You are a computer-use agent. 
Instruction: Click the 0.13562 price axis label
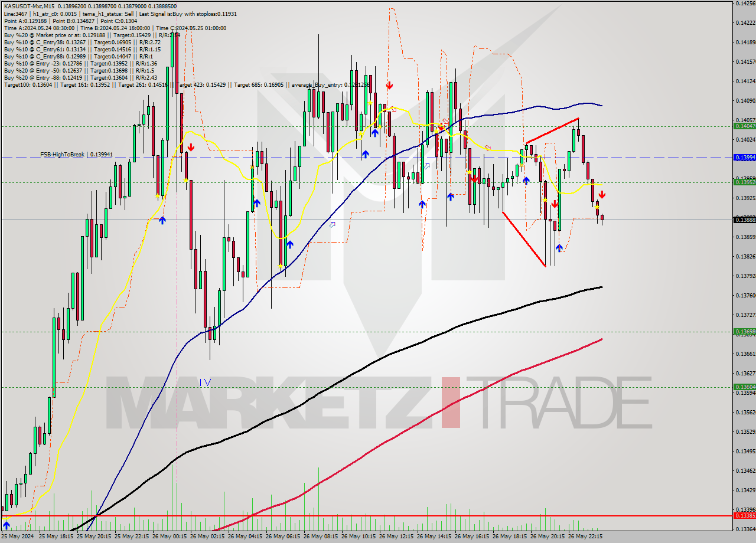point(745,413)
